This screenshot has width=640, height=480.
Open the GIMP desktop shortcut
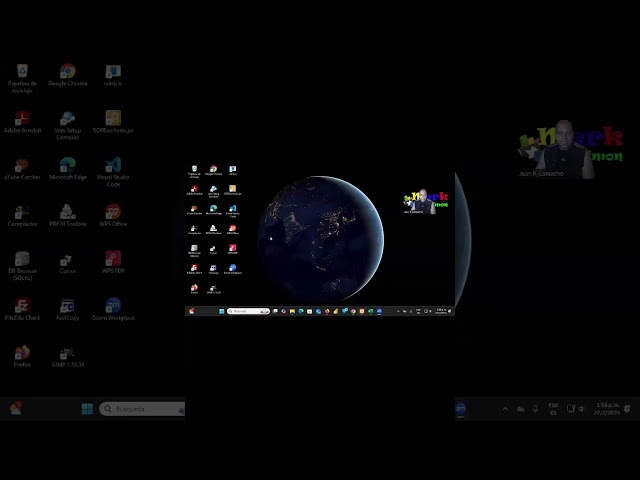[x=67, y=354]
